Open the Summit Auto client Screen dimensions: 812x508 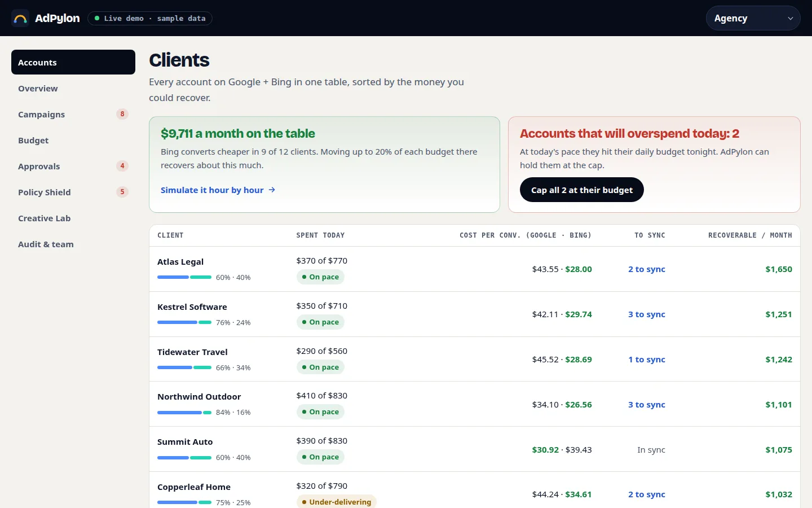tap(475, 449)
